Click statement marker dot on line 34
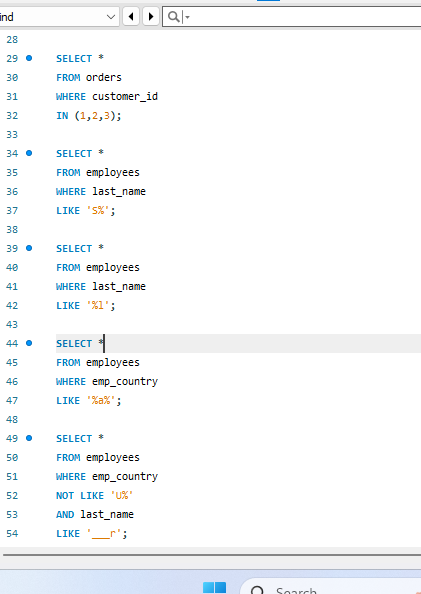 click(x=29, y=153)
